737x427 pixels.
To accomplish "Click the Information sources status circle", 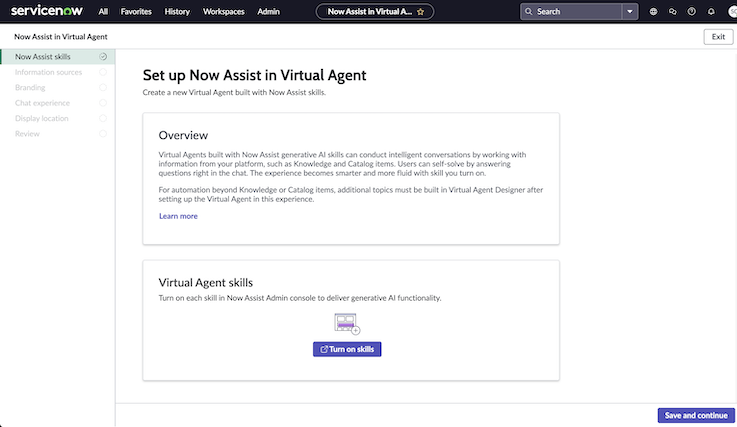I will (103, 72).
